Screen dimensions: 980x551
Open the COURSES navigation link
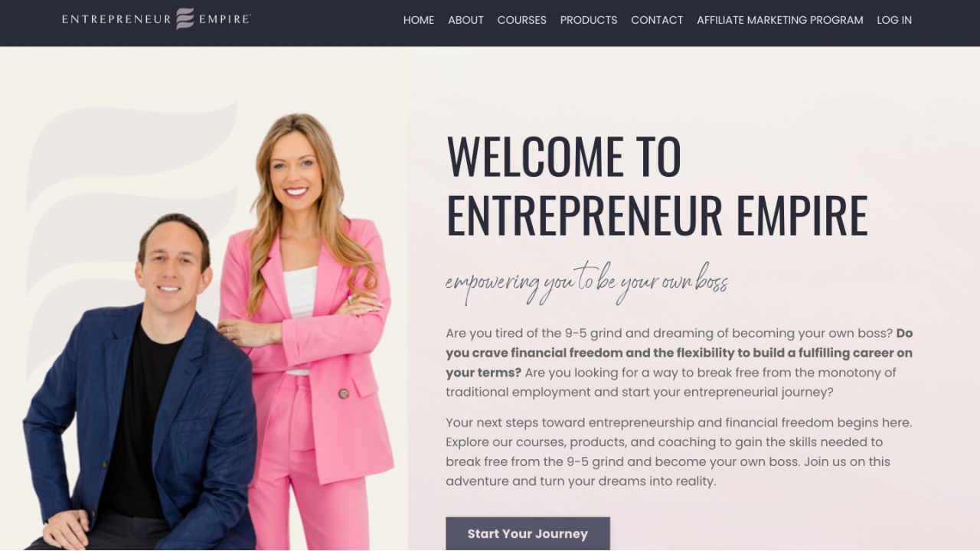pyautogui.click(x=521, y=20)
